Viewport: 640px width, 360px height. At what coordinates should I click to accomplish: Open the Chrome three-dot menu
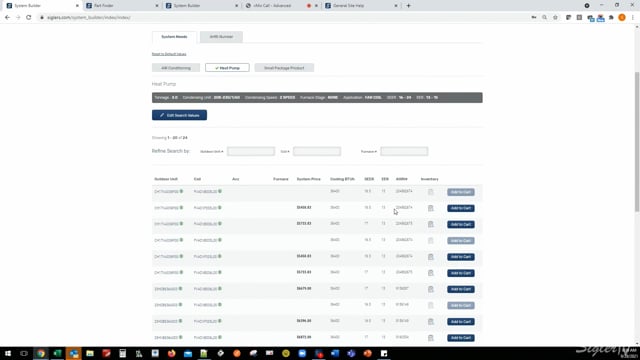[633, 18]
